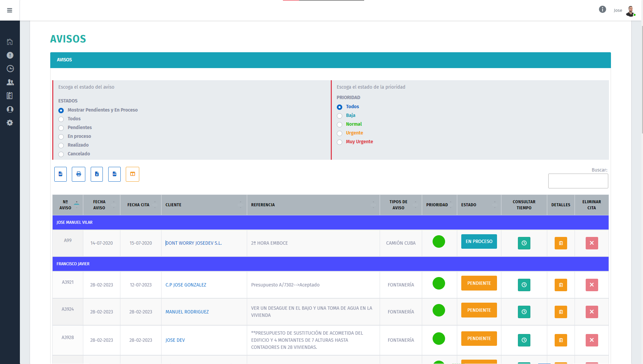643x364 pixels.
Task: Delete the appointment for aviso A3921
Action: coord(592,285)
